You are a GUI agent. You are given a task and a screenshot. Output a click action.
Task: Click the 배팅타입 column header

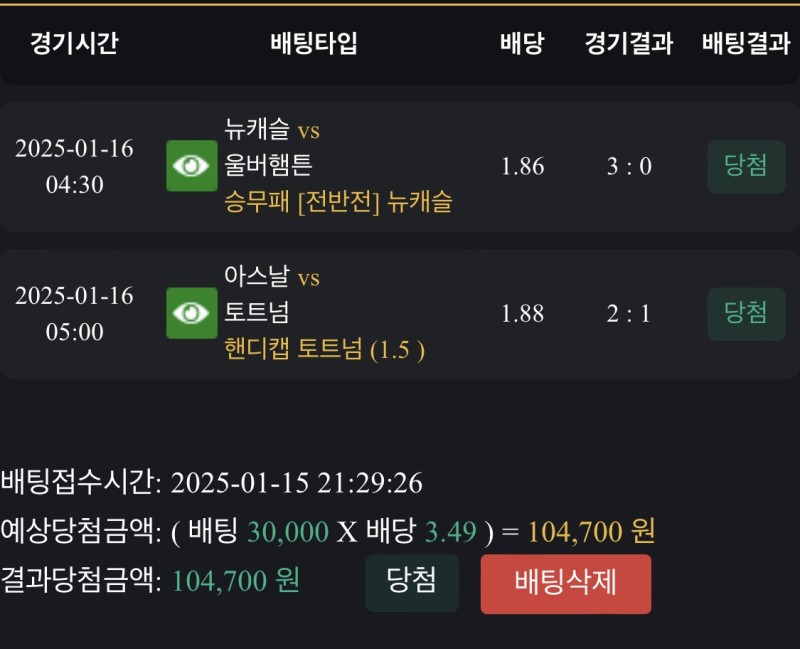click(x=313, y=44)
